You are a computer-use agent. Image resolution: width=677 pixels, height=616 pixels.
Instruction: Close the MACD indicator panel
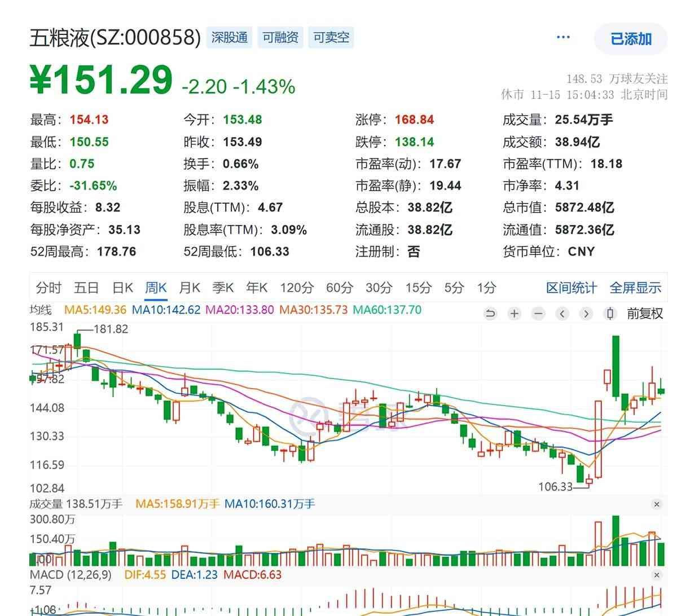pos(656,575)
